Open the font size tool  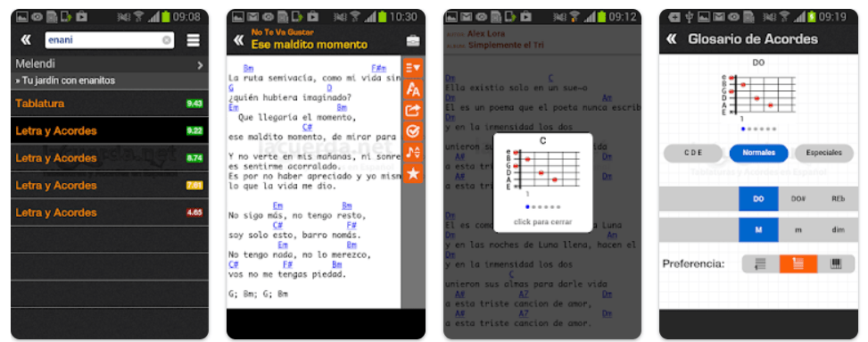[x=412, y=88]
